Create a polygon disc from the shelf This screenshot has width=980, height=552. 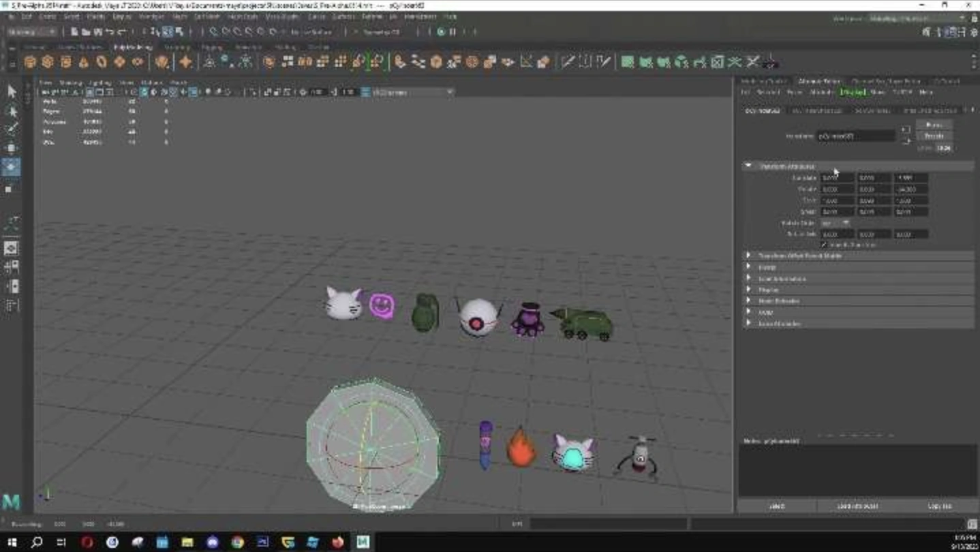point(138,62)
